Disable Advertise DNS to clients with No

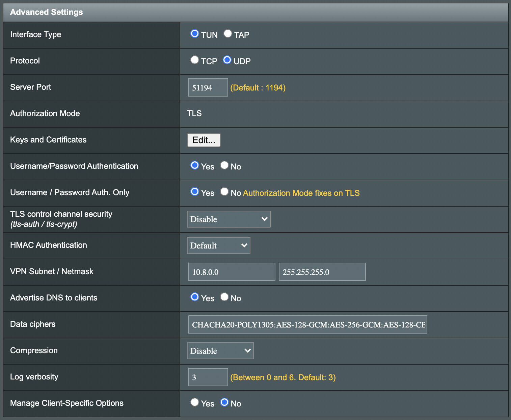[224, 297]
